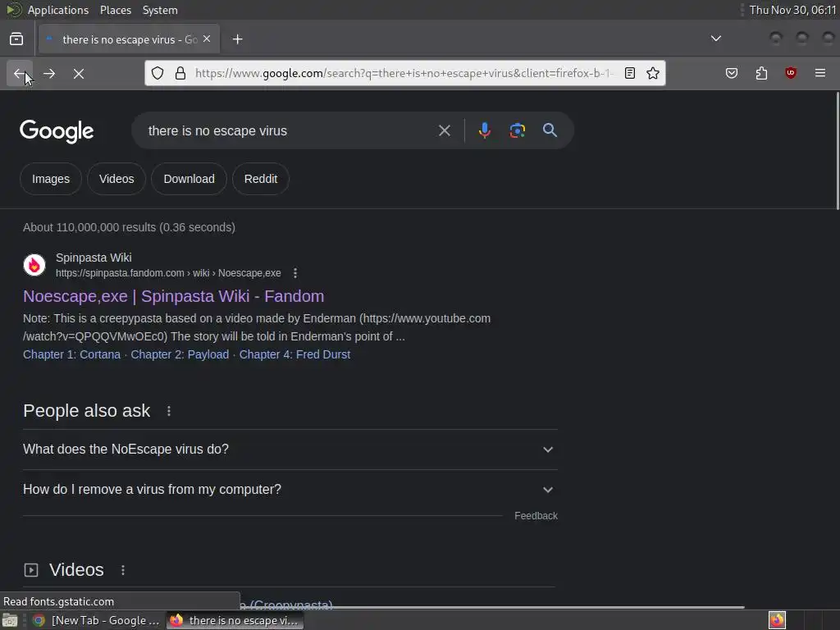Click the vertical page scrollbar
The image size is (840, 630).
837,150
